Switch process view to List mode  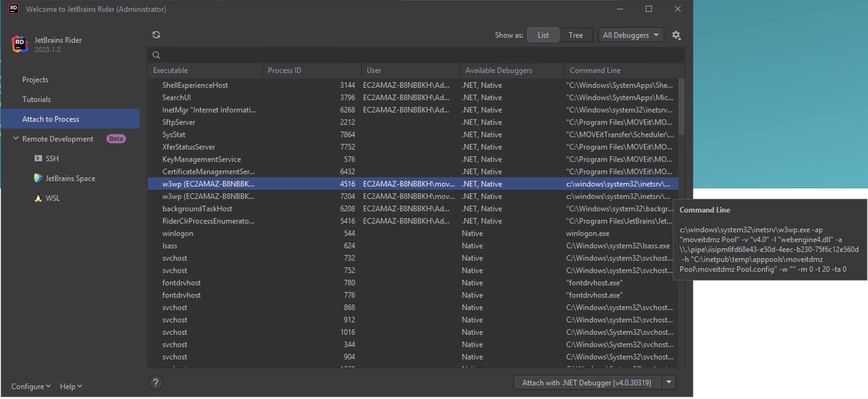point(543,35)
